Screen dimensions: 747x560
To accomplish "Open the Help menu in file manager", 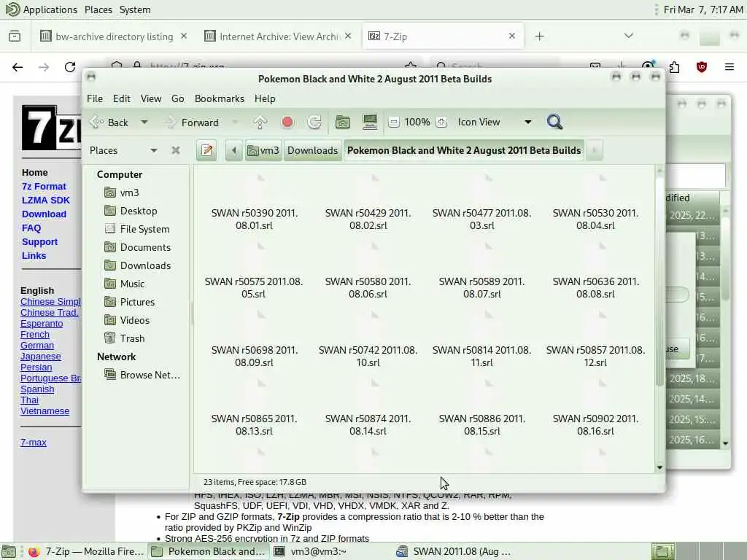I will 265,98.
